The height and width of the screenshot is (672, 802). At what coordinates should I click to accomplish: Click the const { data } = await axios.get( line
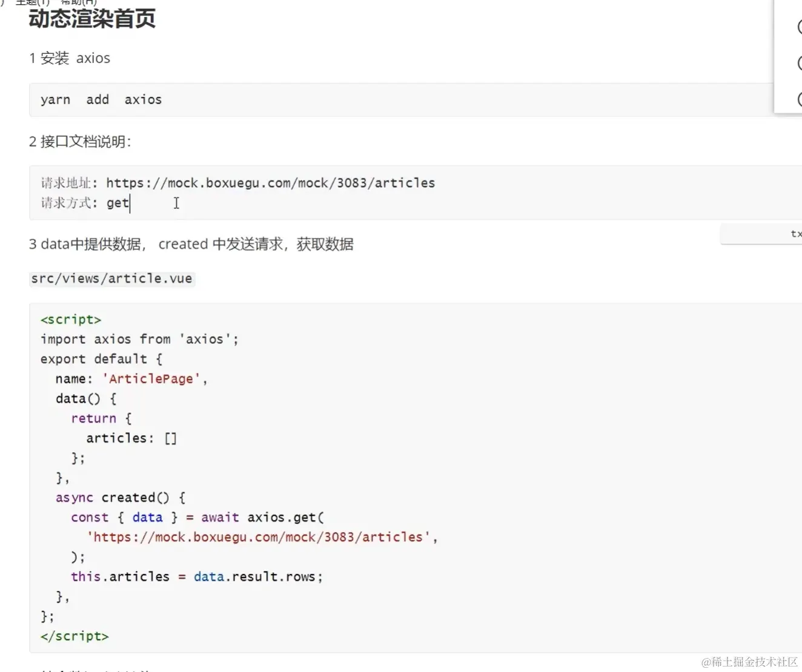pyautogui.click(x=197, y=518)
